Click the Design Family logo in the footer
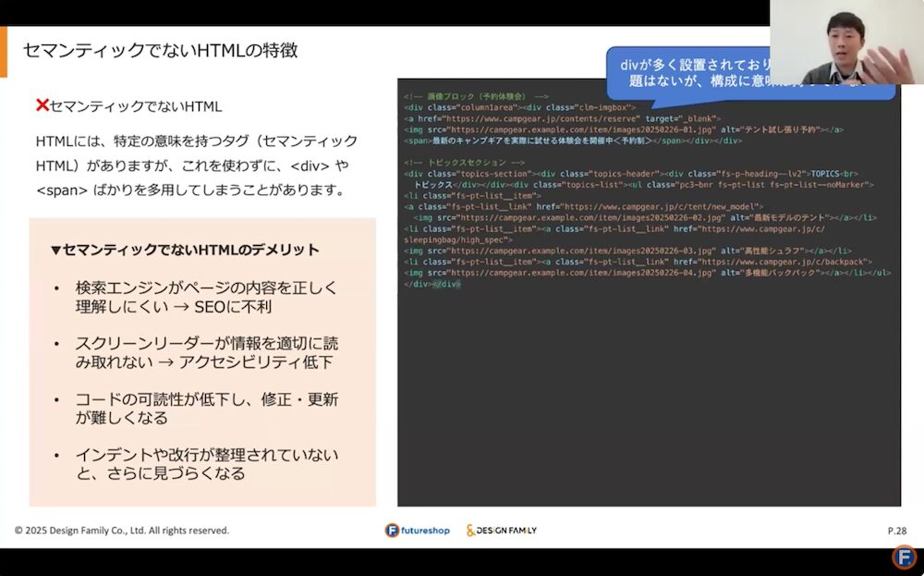 pos(502,530)
